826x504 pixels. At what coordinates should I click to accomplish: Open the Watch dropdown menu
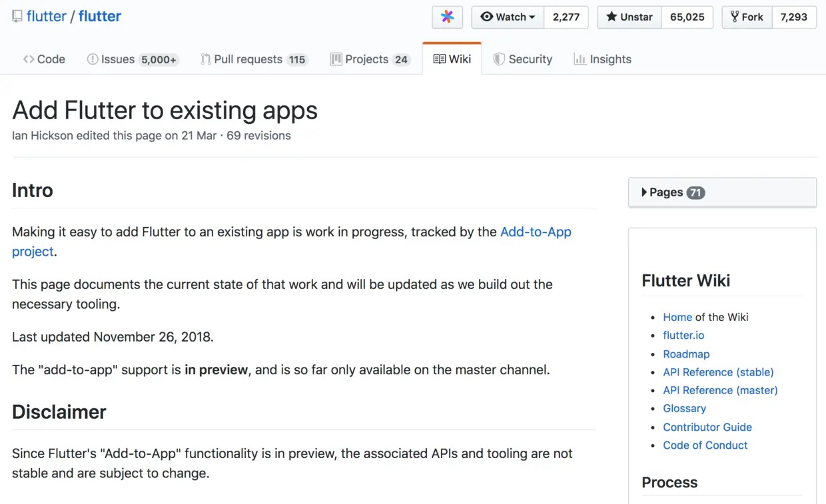pos(508,17)
